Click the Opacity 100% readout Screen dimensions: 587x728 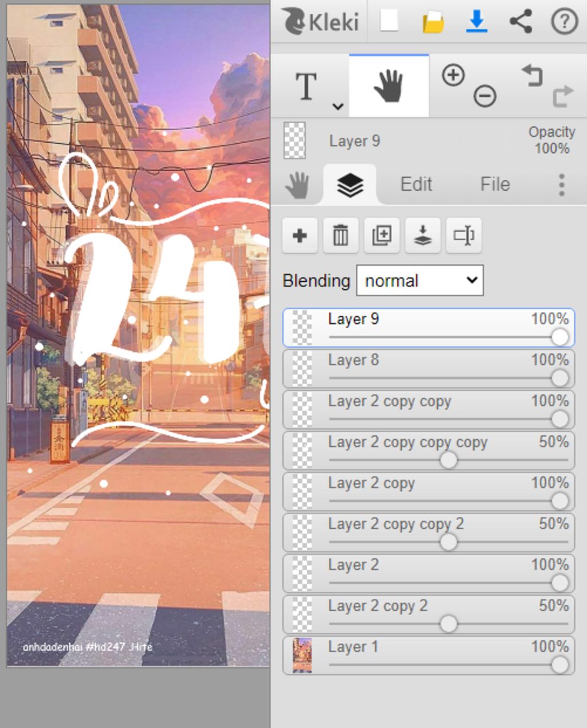551,140
